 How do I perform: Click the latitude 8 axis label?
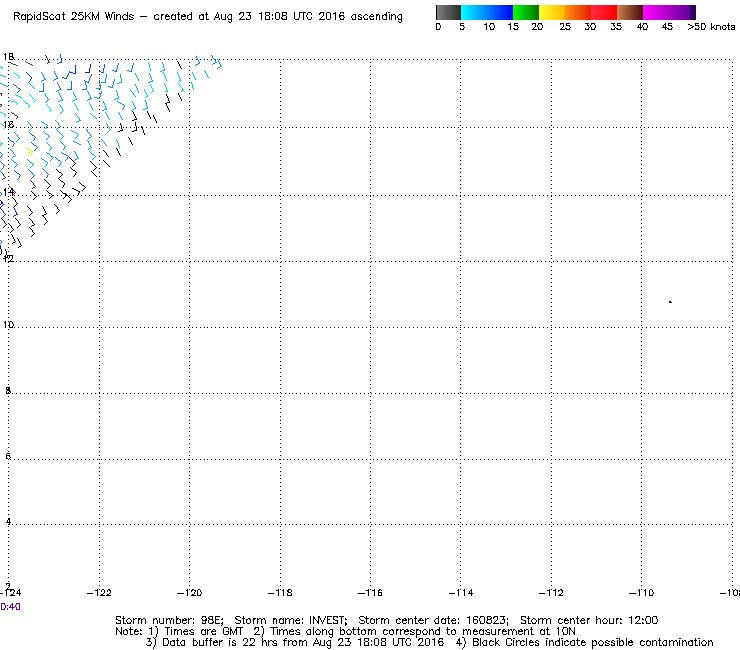[8, 390]
